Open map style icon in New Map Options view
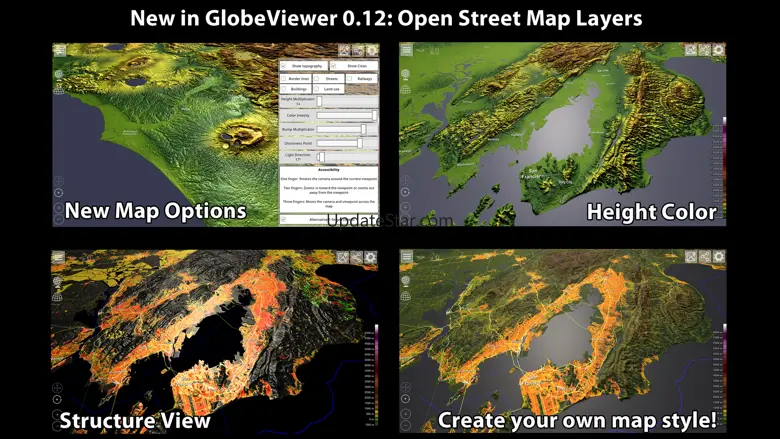This screenshot has height=439, width=780. click(344, 50)
